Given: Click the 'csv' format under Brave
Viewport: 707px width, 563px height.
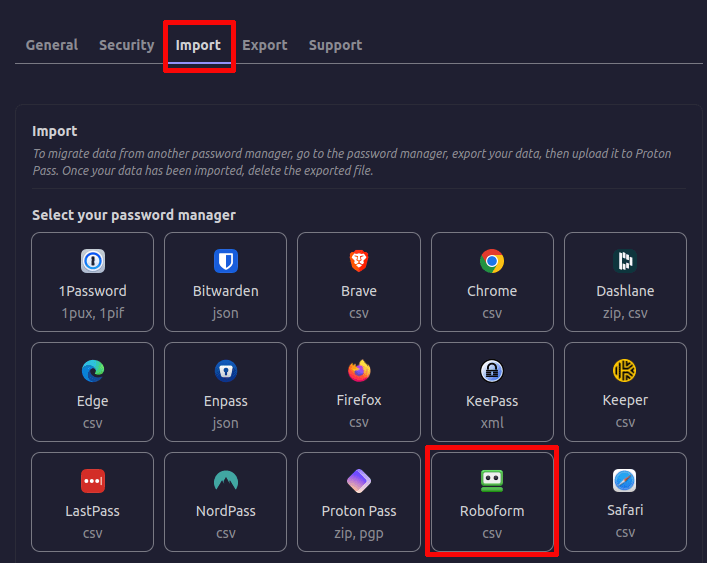Looking at the screenshot, I should click(x=359, y=313).
